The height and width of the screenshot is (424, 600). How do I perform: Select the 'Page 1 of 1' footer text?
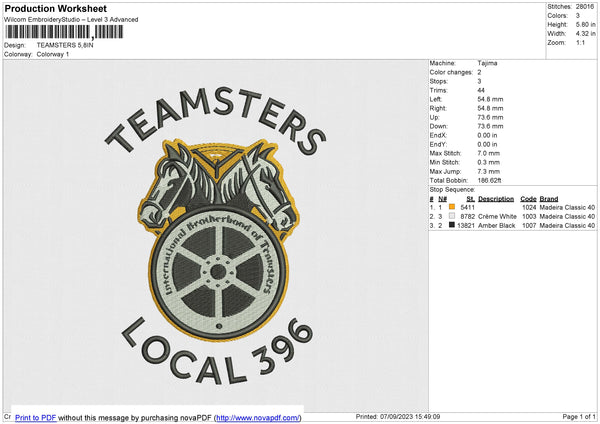point(579,416)
